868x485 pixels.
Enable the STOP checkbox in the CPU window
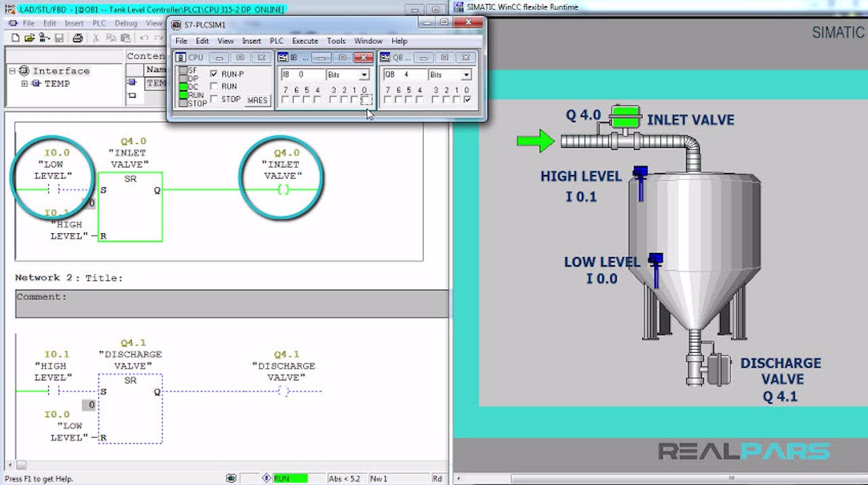[x=214, y=98]
